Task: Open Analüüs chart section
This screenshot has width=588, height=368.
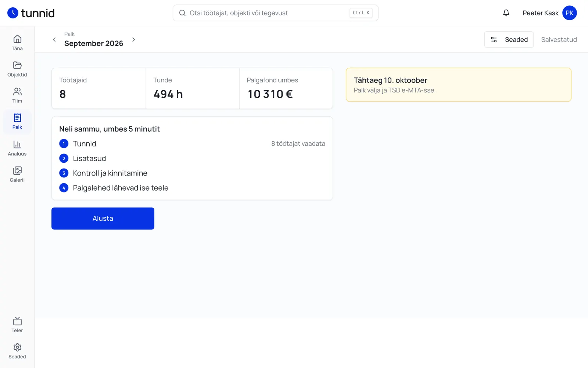Action: pos(17,148)
